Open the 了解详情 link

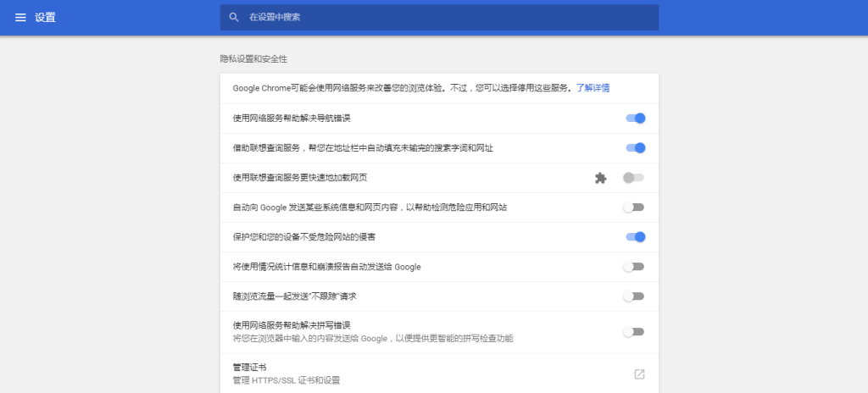593,88
